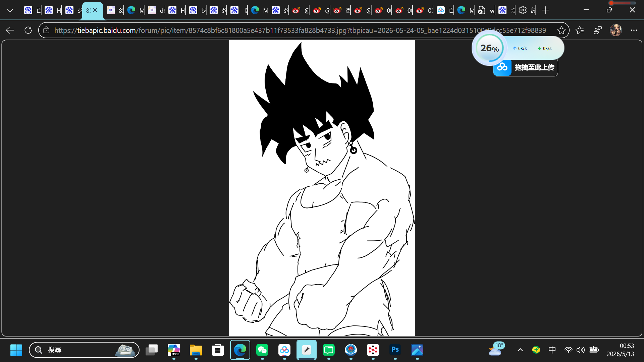The height and width of the screenshot is (362, 644).
Task: Switch to the Settings gear tab
Action: [523, 10]
